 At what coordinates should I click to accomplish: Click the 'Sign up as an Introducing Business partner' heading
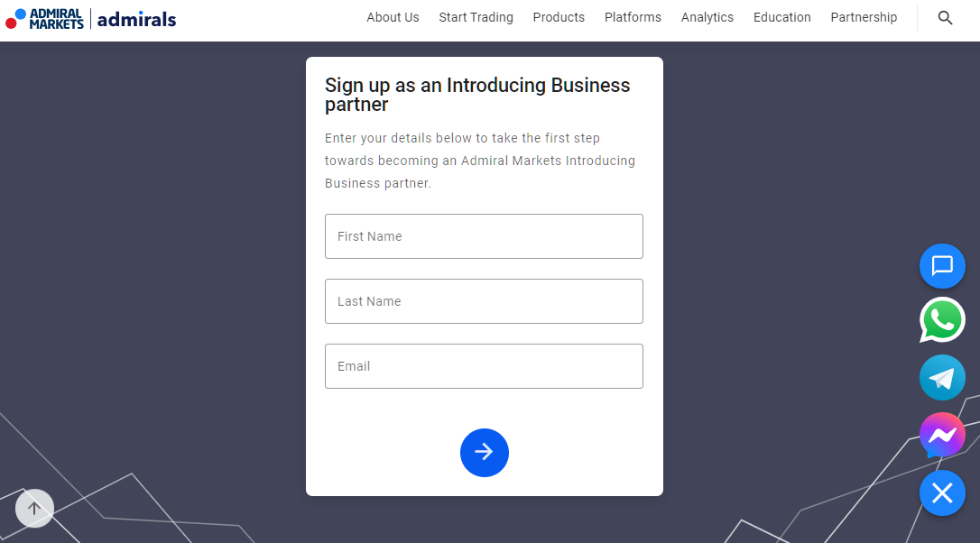[x=477, y=95]
